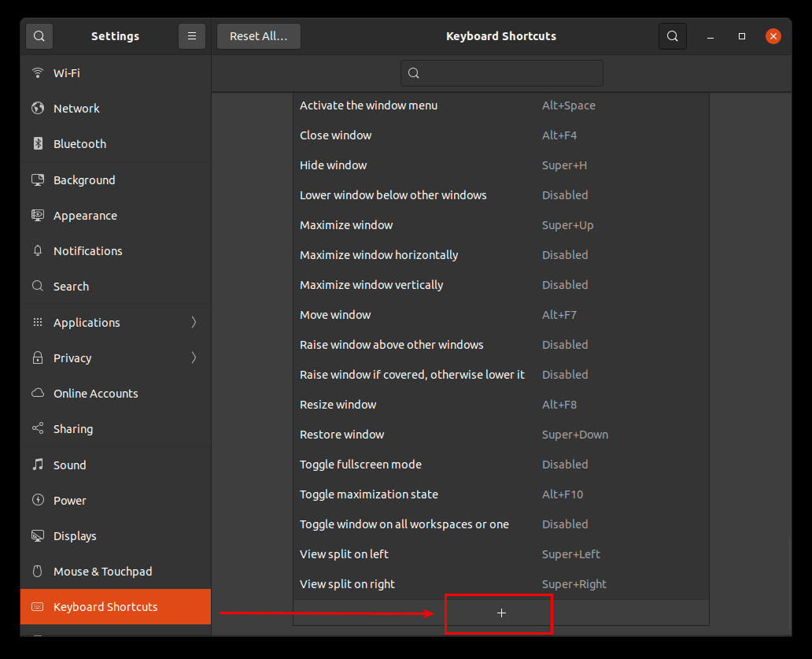Select the Mouse & Touchpad icon

tap(37, 571)
